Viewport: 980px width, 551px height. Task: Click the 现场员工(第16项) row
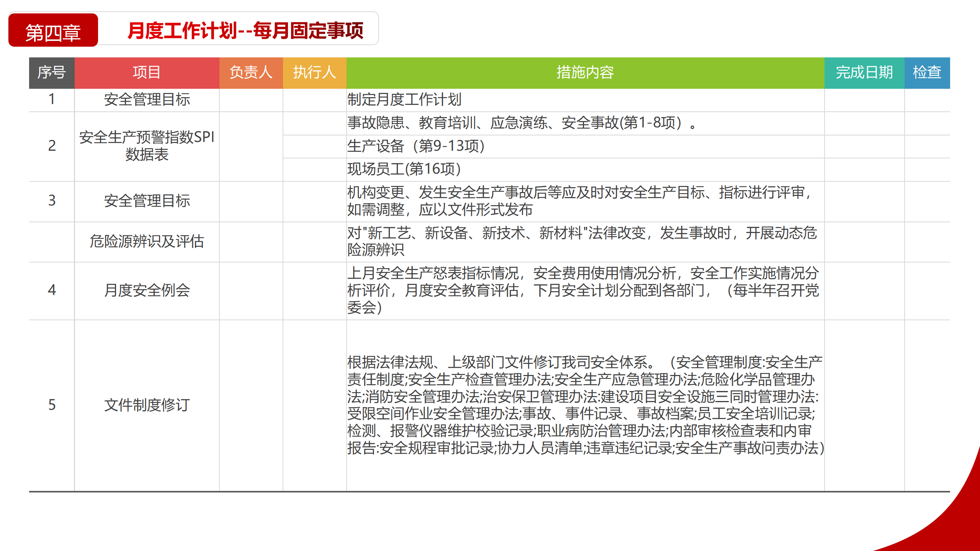coord(404,169)
